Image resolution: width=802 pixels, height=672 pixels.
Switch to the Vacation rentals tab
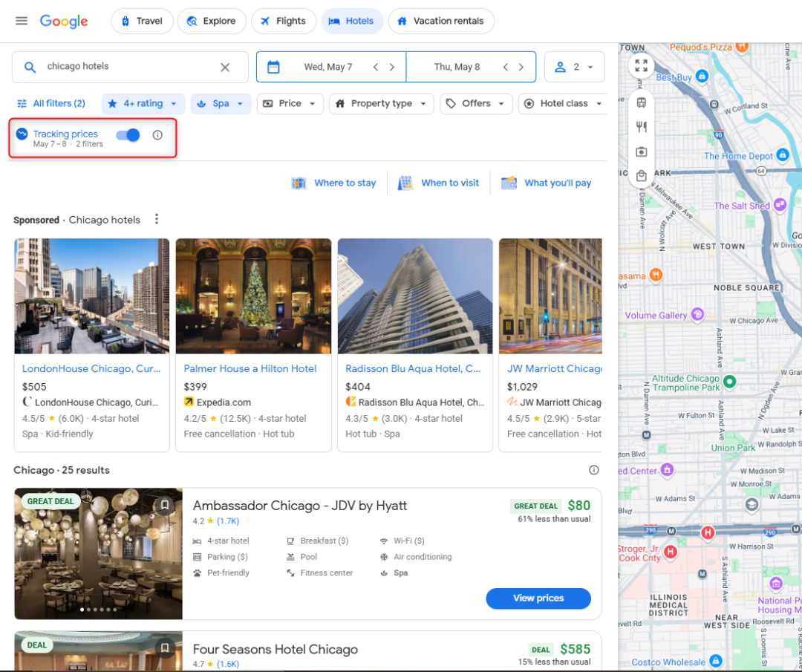tap(441, 21)
